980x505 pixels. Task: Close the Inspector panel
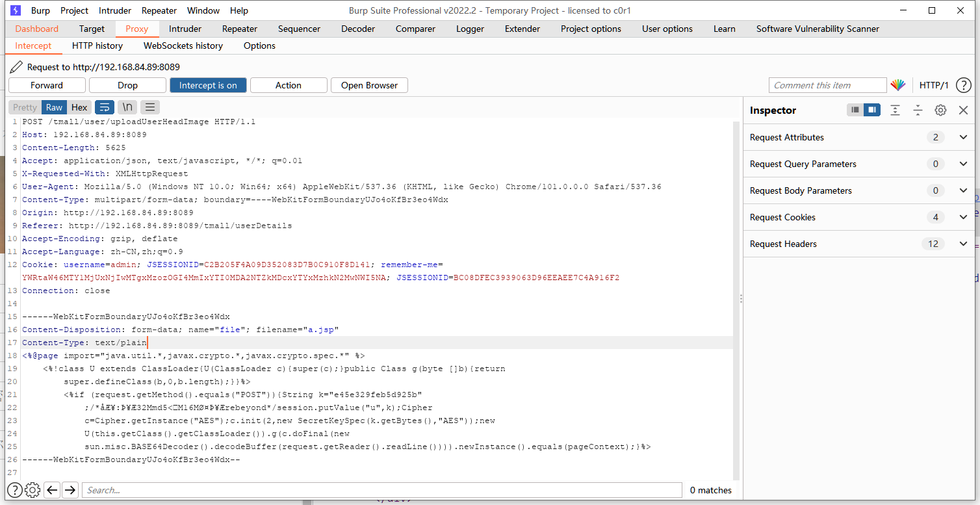[963, 110]
